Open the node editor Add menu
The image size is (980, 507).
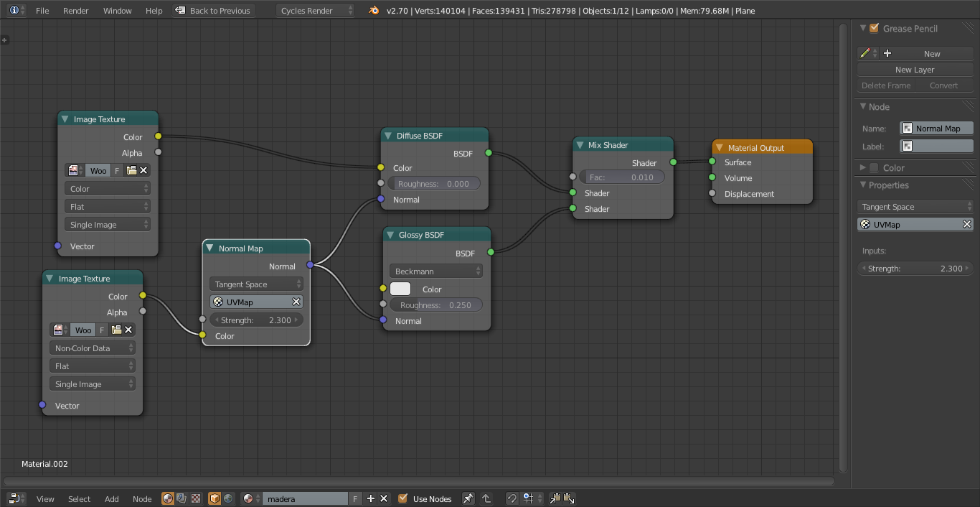[x=112, y=499]
